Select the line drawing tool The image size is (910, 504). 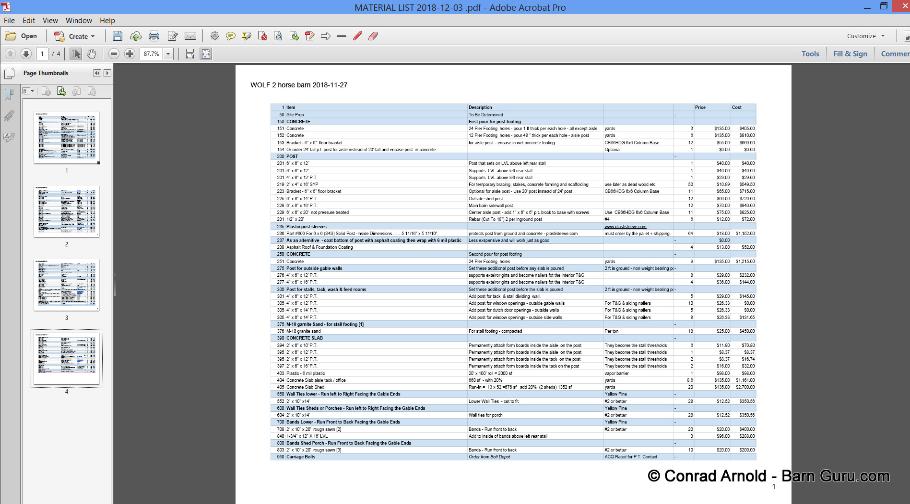pyautogui.click(x=341, y=36)
